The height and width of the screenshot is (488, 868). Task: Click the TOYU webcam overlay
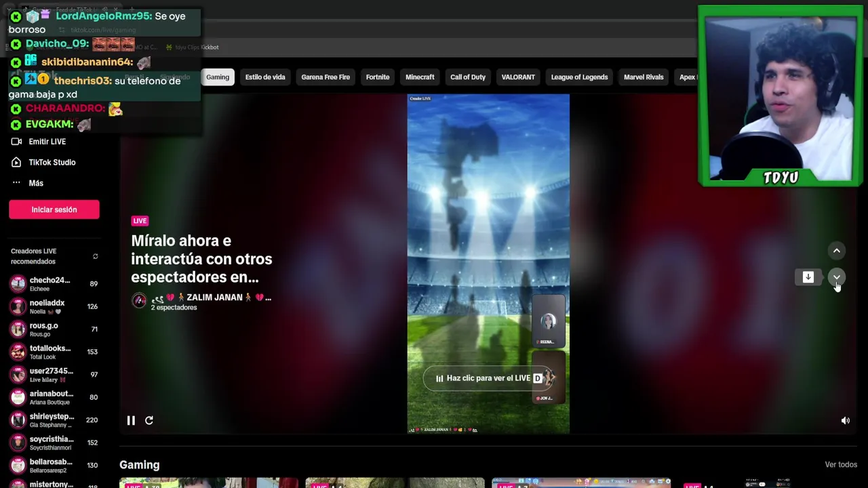click(780, 96)
